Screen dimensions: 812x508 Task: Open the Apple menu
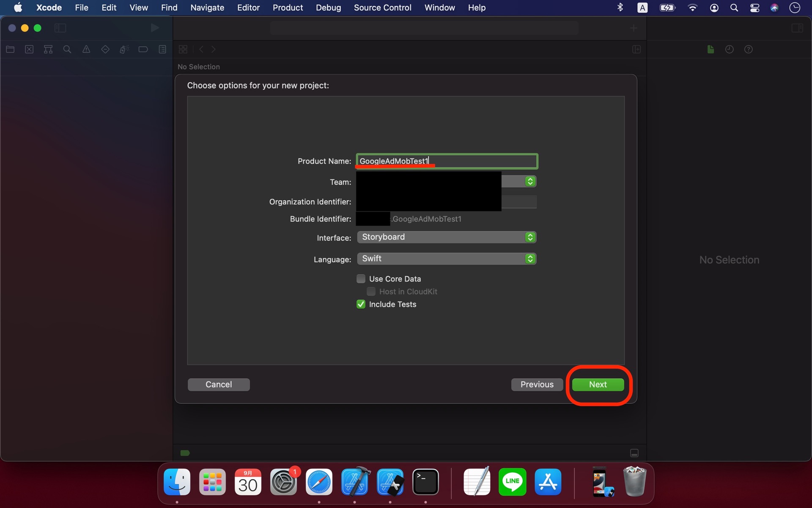pos(18,8)
